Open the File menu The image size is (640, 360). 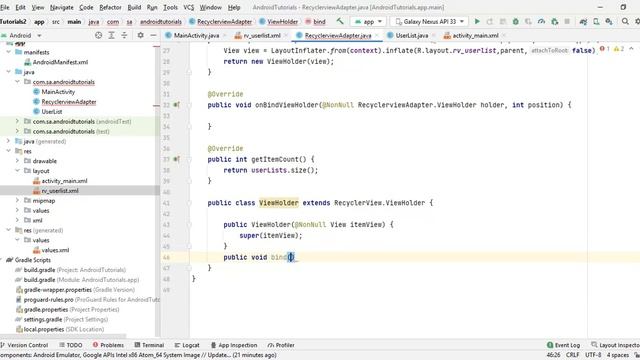5,7
